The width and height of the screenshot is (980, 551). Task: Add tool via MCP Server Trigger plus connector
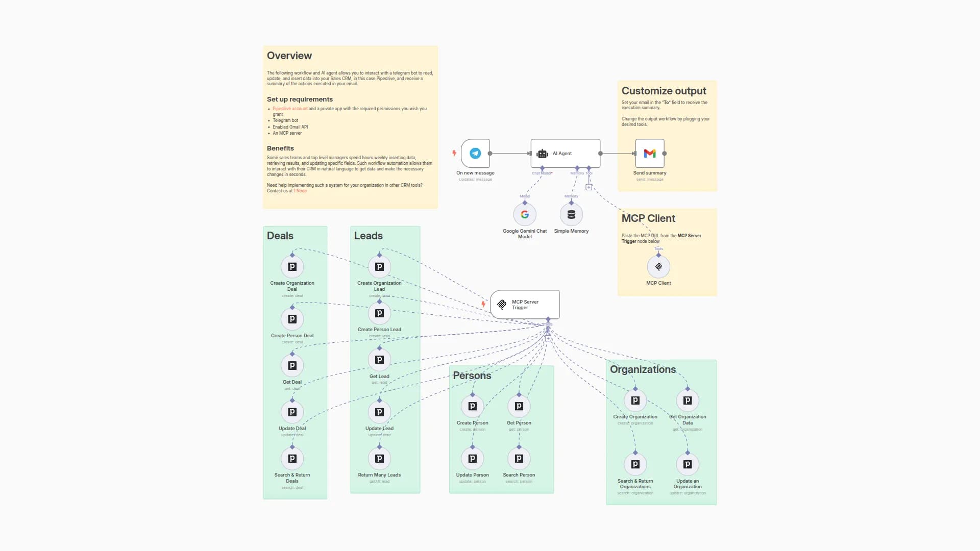click(548, 338)
